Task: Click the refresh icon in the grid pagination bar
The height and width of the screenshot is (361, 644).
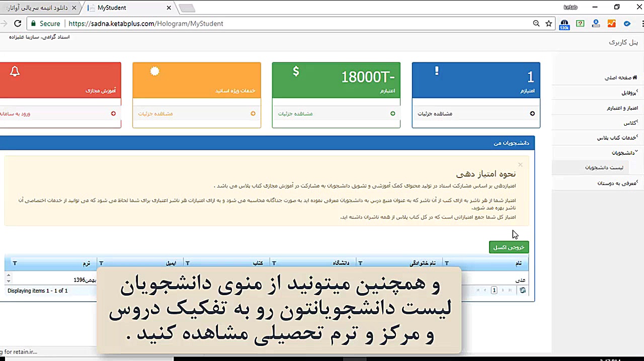Action: click(x=522, y=290)
